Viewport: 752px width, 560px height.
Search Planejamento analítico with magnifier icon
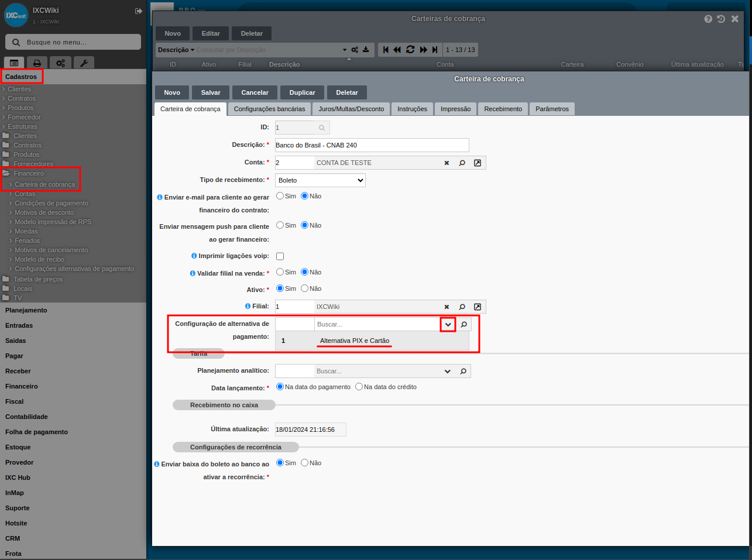coord(463,372)
